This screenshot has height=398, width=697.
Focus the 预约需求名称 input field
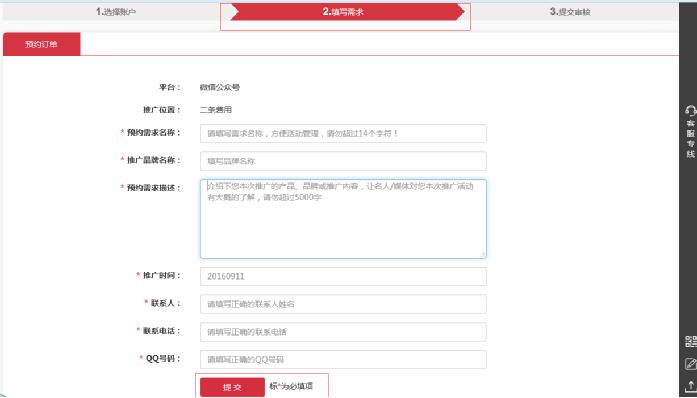click(x=343, y=133)
